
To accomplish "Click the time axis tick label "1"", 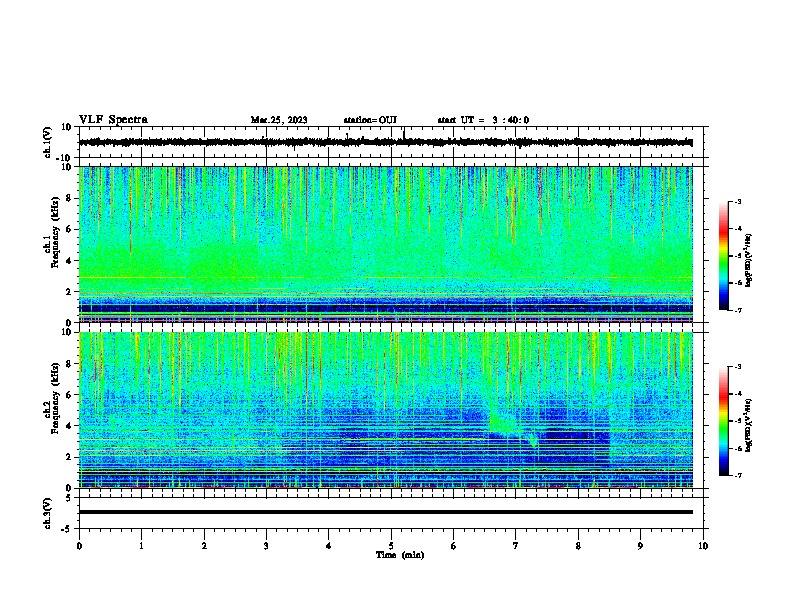I will pos(142,546).
